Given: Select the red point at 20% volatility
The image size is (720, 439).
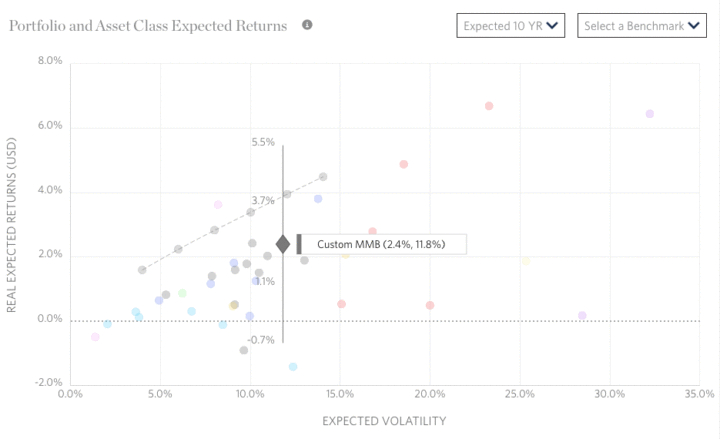Looking at the screenshot, I should [430, 306].
